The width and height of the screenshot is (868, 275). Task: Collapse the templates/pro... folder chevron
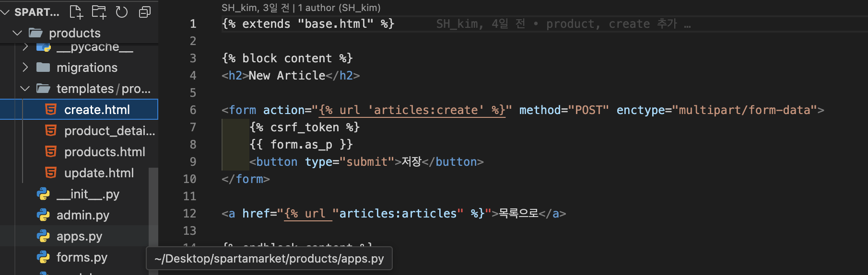(25, 89)
